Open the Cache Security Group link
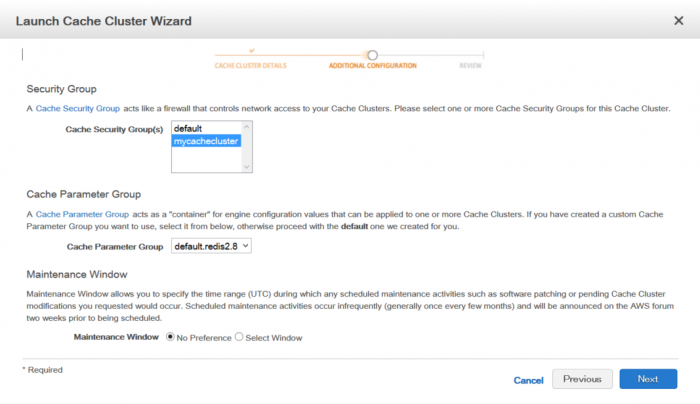This screenshot has height=404, width=700. 78,108
